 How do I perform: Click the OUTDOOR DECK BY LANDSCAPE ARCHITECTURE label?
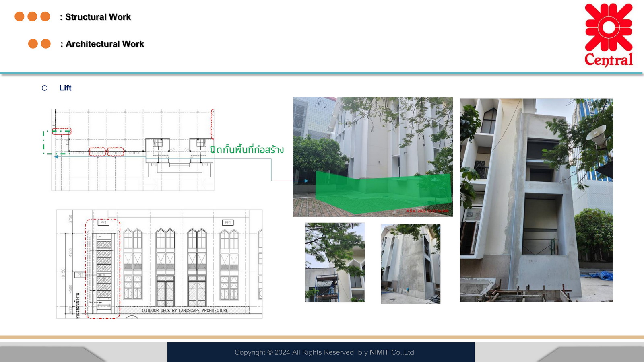coord(185,311)
